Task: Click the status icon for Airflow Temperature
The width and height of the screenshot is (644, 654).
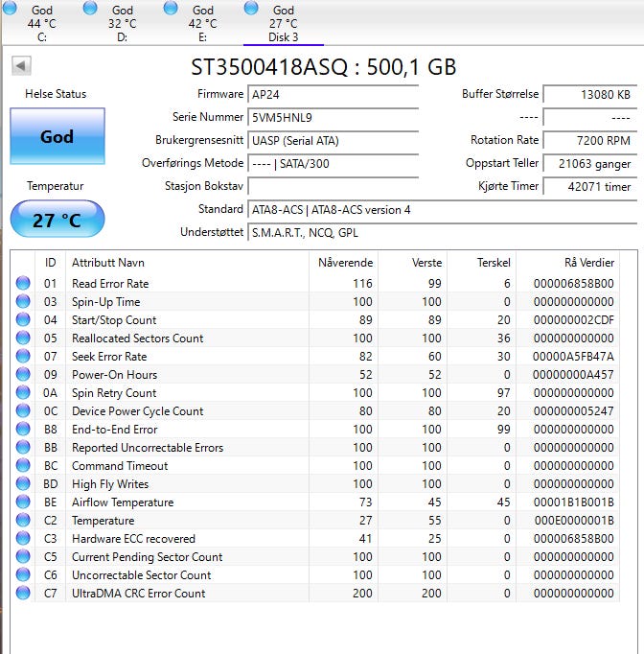Action: [23, 502]
